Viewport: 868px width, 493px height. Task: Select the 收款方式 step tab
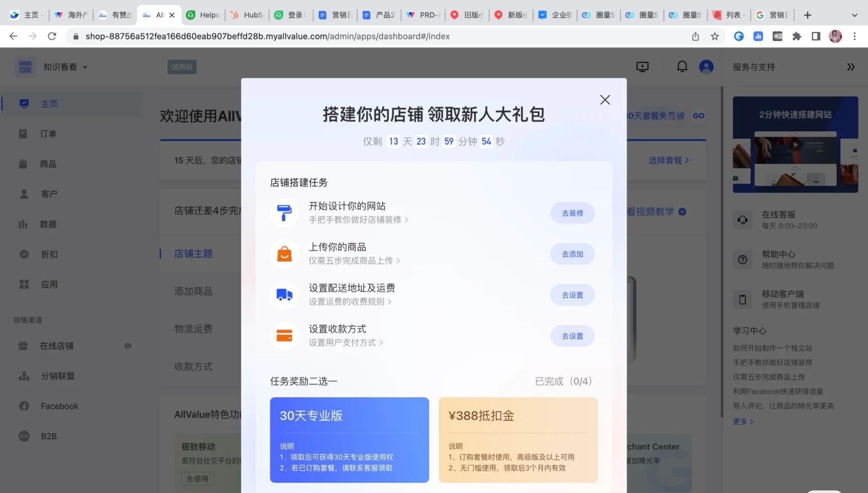(x=193, y=367)
